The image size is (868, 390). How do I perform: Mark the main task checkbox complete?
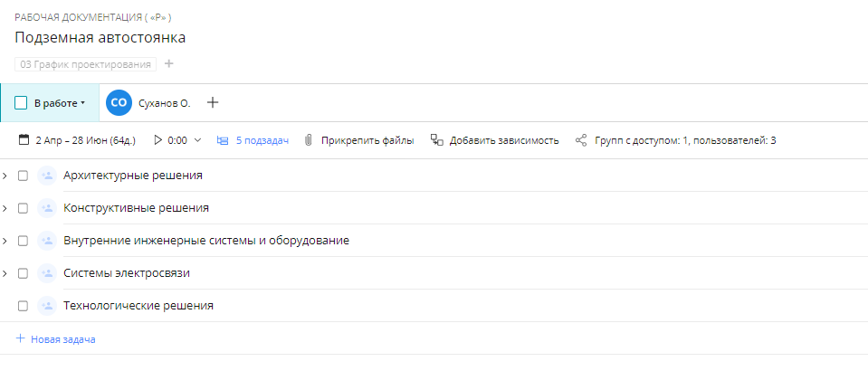pos(21,103)
